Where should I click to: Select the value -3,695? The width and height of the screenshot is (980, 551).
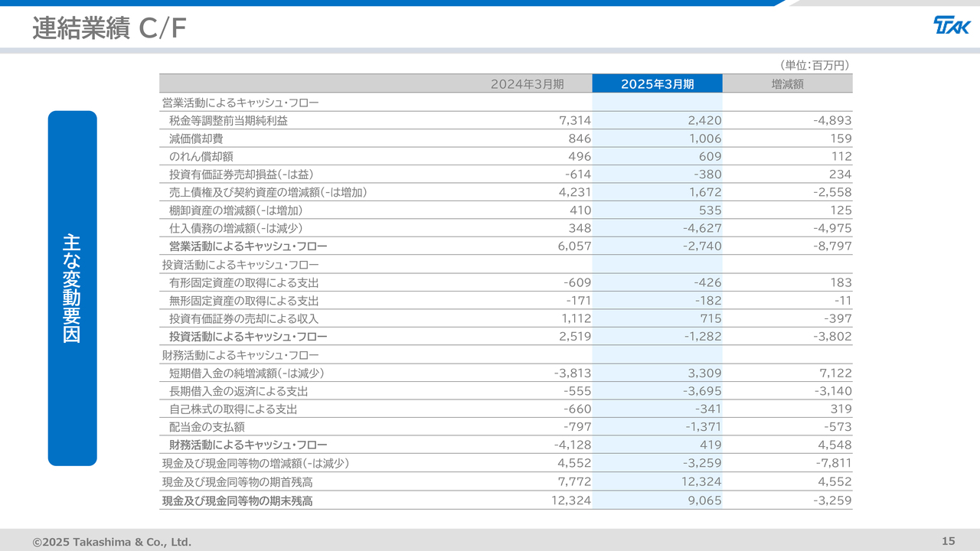click(702, 391)
